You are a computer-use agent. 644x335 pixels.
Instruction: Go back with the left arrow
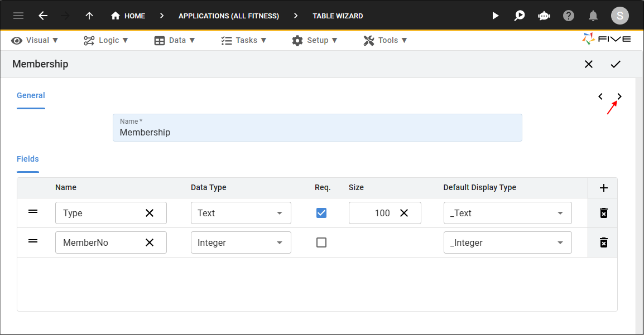[43, 16]
